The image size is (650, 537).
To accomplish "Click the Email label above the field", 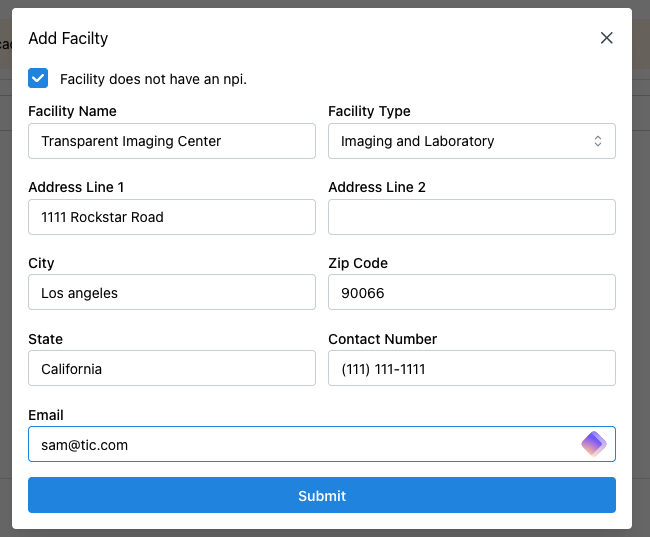I will click(46, 415).
